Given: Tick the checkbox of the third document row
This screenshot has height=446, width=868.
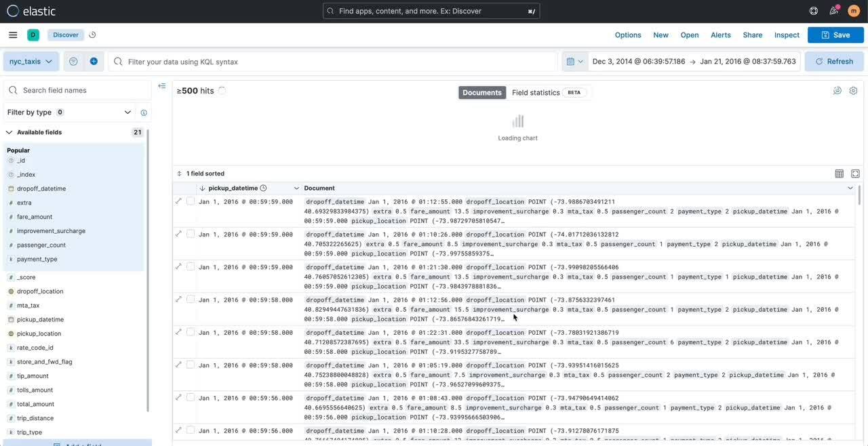Looking at the screenshot, I should pos(191,266).
